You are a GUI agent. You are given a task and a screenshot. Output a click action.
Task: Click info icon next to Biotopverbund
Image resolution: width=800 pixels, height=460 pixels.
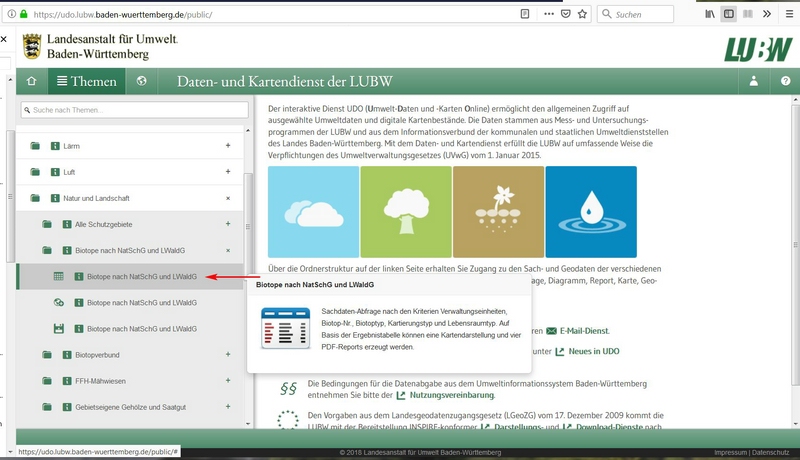[x=66, y=355]
